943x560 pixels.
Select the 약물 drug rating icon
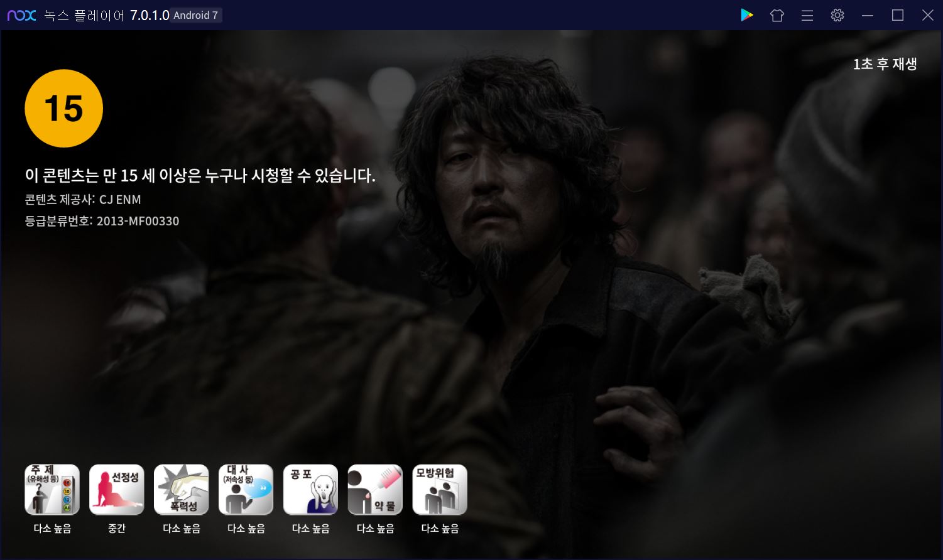point(376,490)
